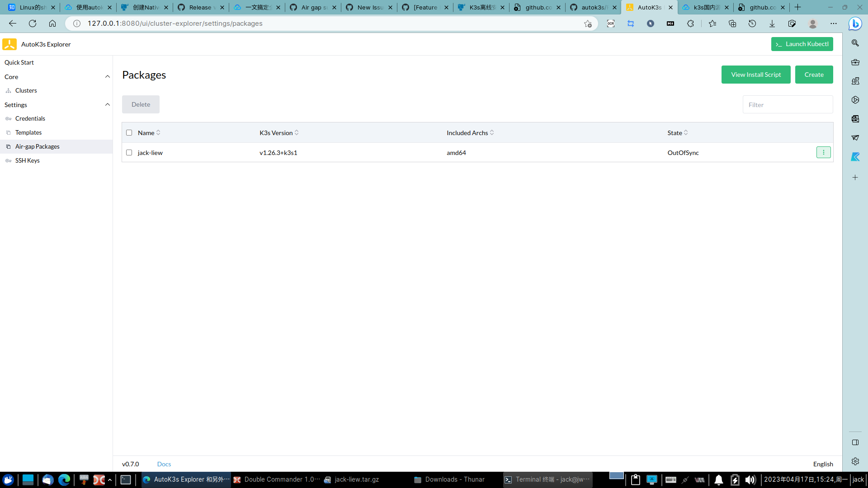Image resolution: width=868 pixels, height=488 pixels.
Task: Open browser Downloads from the toolbar
Action: (772, 23)
